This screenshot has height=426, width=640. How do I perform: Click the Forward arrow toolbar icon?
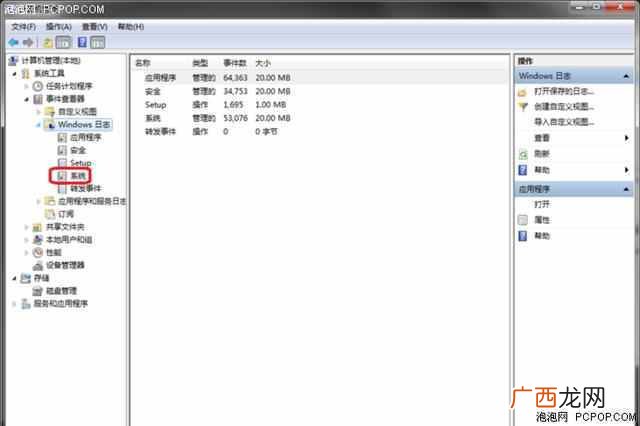(28, 42)
